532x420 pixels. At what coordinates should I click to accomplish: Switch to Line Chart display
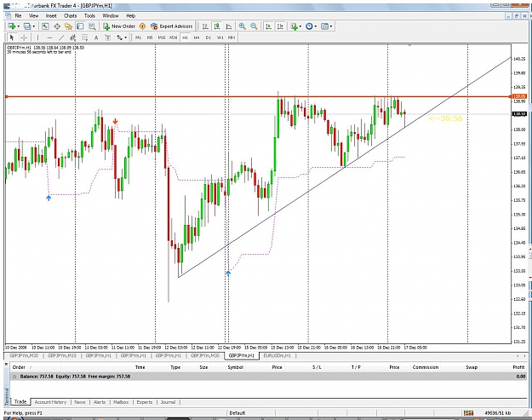pos(229,26)
